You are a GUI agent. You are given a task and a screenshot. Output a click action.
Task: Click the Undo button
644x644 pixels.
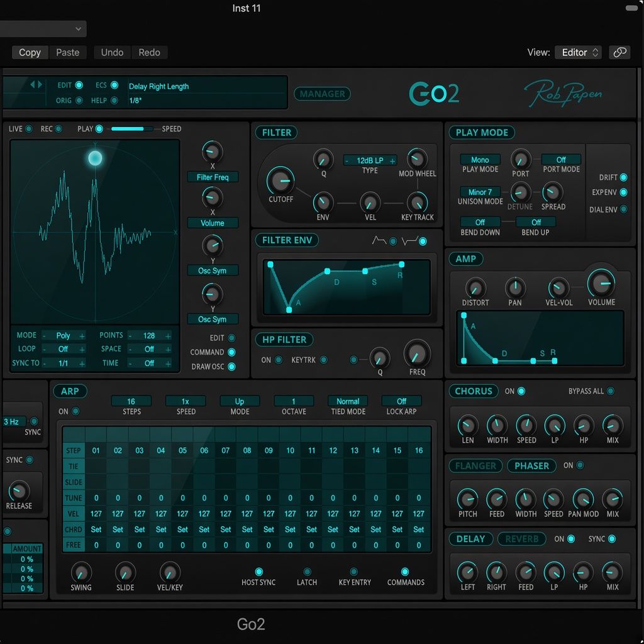click(x=112, y=52)
